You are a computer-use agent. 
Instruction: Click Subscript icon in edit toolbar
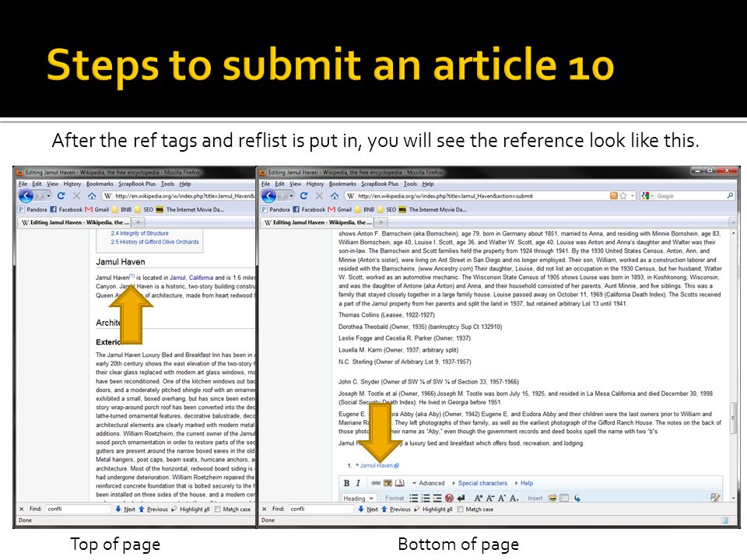pyautogui.click(x=514, y=498)
